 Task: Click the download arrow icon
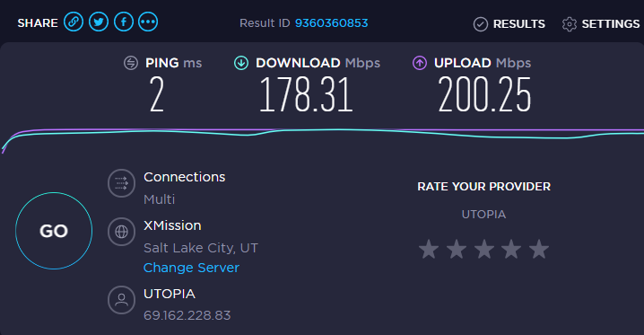(x=241, y=63)
